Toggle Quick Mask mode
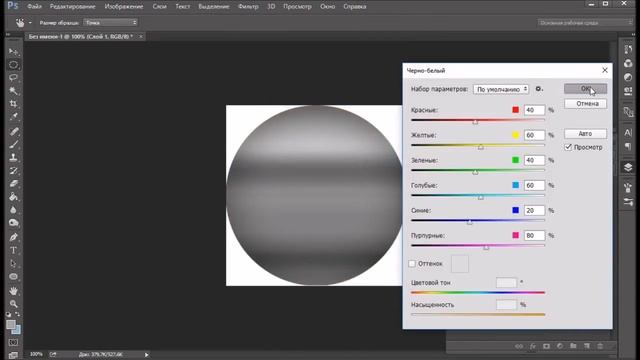The height and width of the screenshot is (360, 640). 13,342
